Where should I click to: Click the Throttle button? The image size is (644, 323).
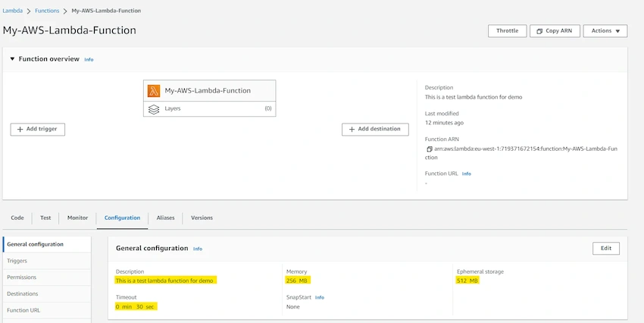point(507,31)
